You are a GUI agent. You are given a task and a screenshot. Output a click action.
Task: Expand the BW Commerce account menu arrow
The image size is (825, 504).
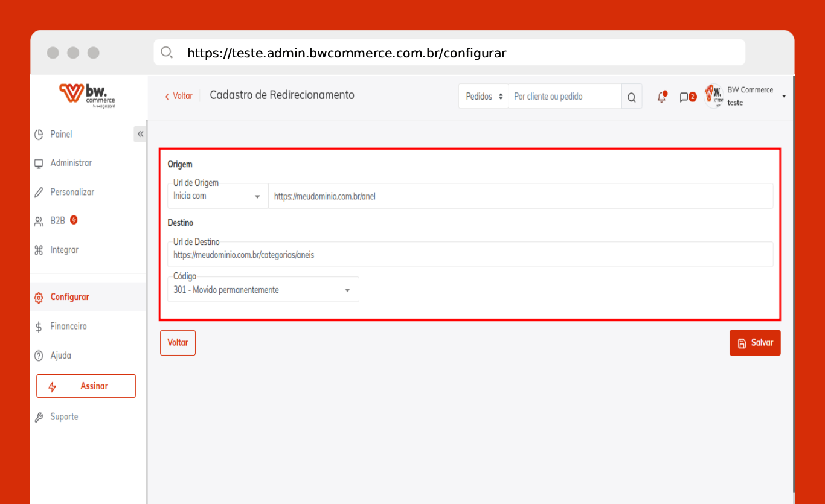(784, 97)
